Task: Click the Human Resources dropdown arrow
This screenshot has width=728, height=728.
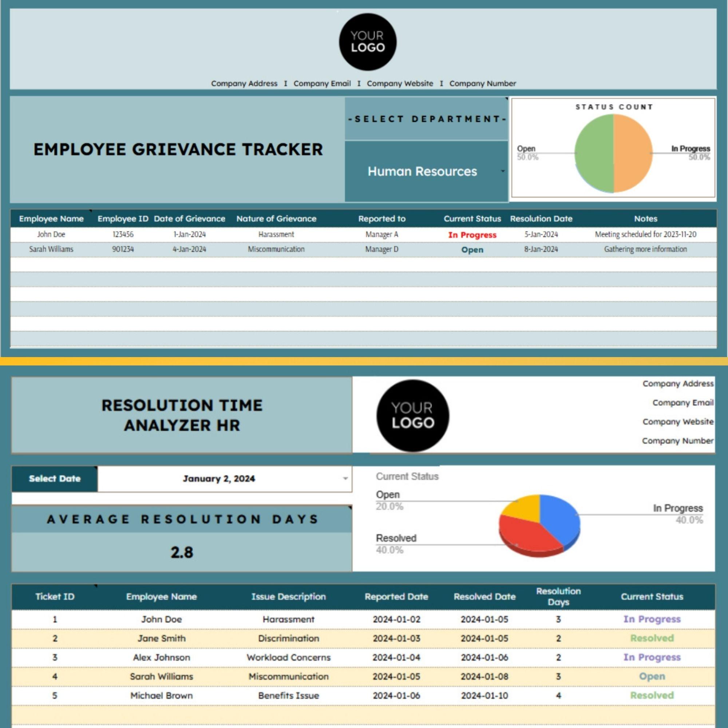Action: coord(503,171)
